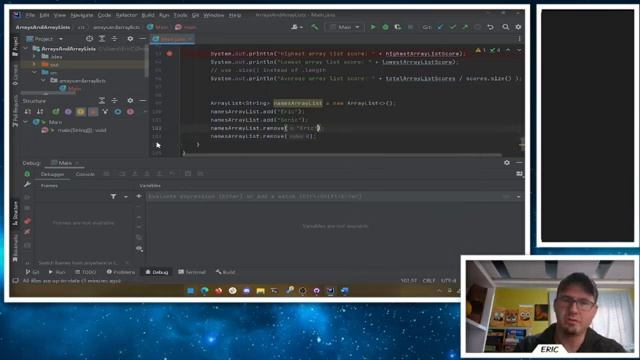Click the Git Push green arrow icon

(465, 27)
